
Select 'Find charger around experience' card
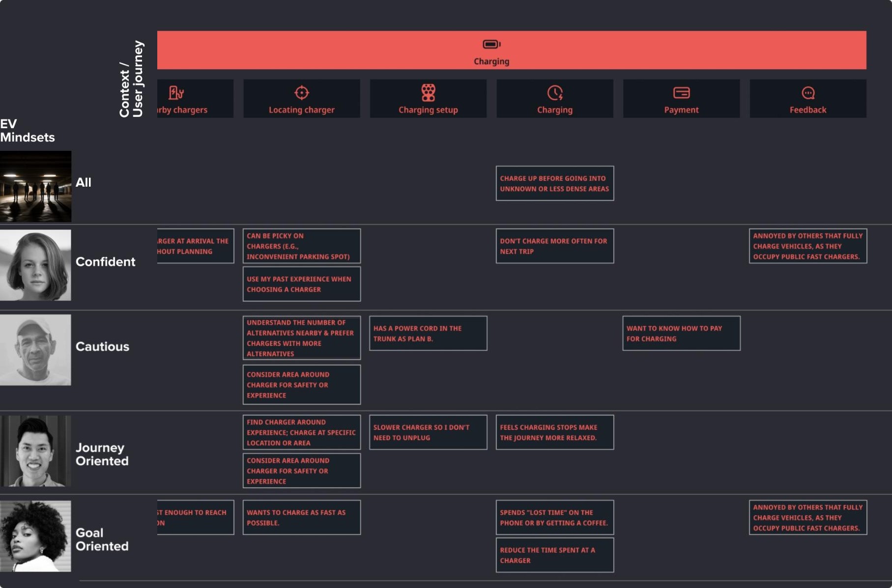coord(302,432)
